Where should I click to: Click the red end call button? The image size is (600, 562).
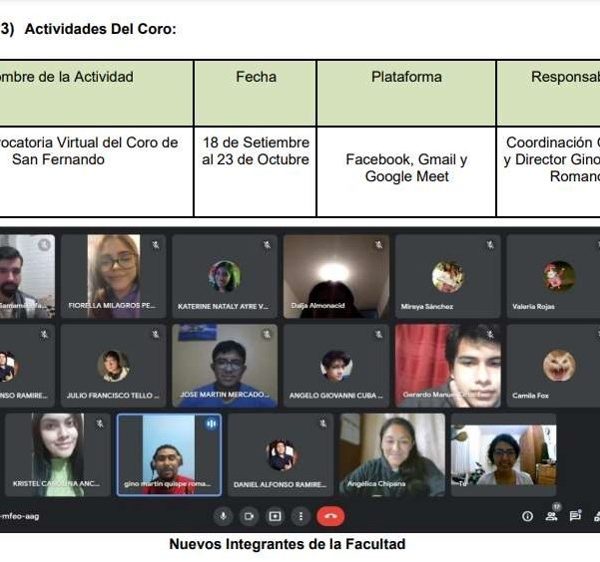331,516
